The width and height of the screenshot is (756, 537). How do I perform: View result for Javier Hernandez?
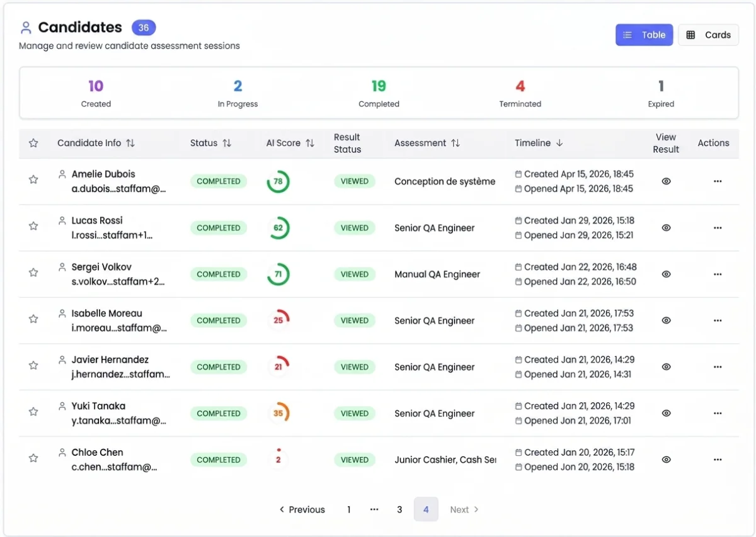666,367
